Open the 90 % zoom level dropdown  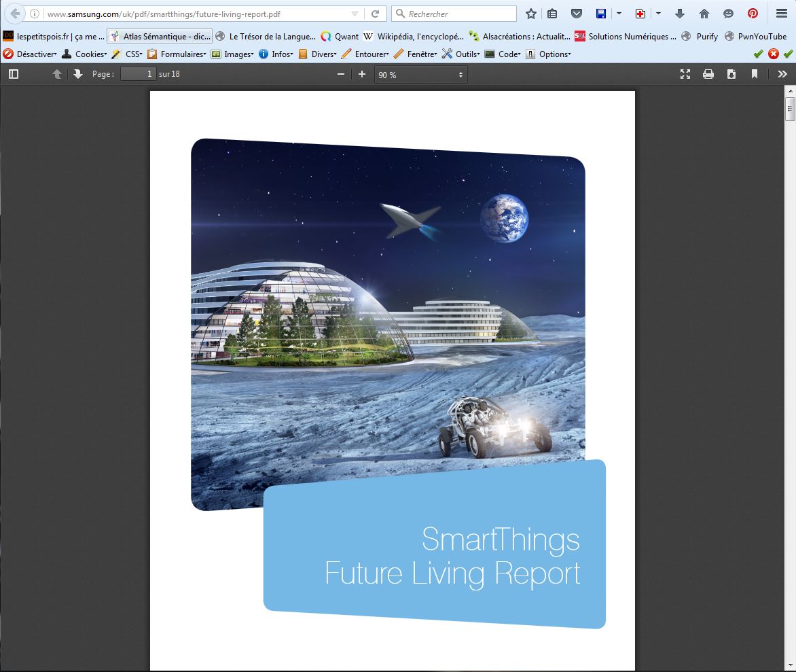[x=421, y=75]
